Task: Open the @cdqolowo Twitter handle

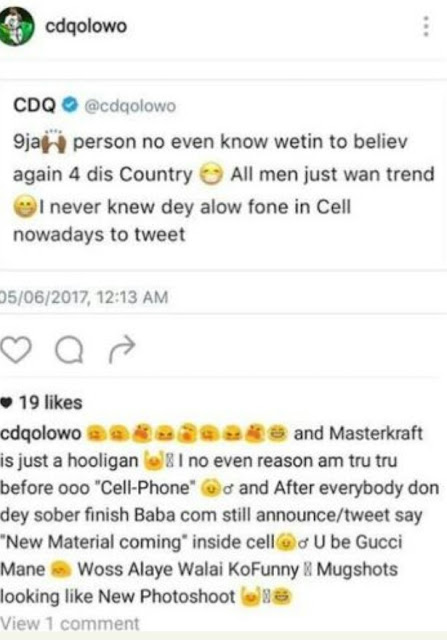Action: [x=130, y=106]
